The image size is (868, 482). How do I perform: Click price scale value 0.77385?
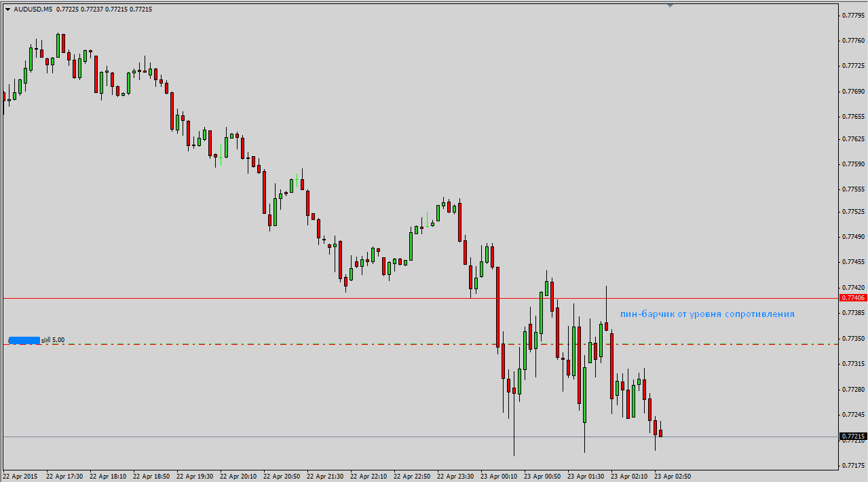click(x=853, y=313)
